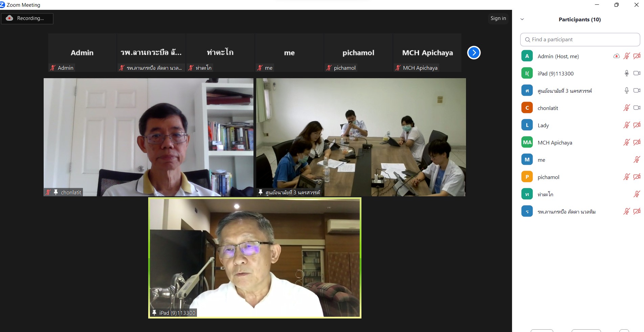Toggle microphone for iPad (9)113300
Viewport: 644px width, 332px height.
pos(626,73)
